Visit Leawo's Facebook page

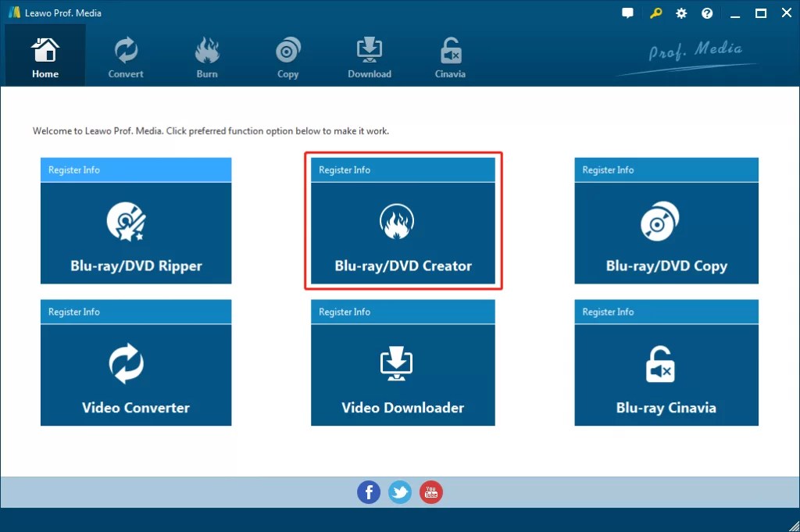click(369, 492)
